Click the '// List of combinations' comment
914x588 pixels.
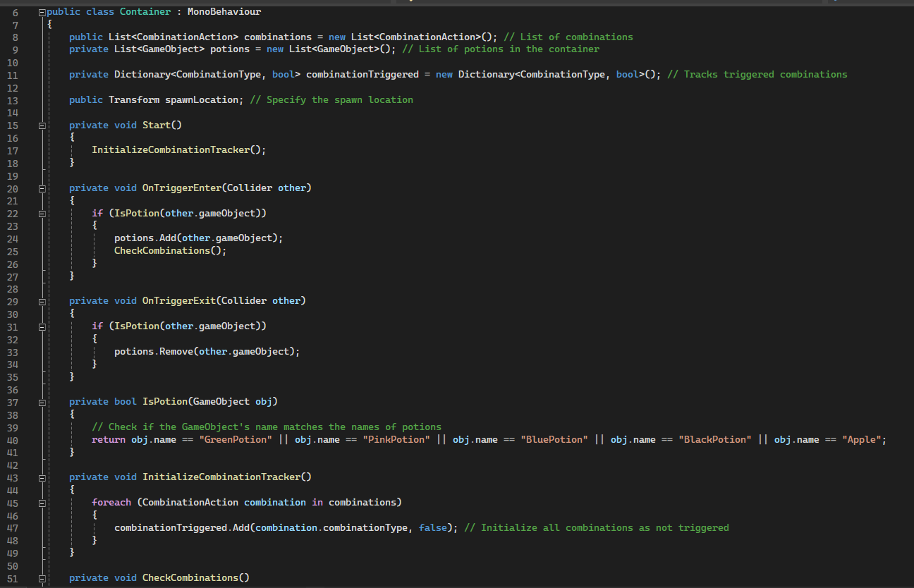click(568, 37)
